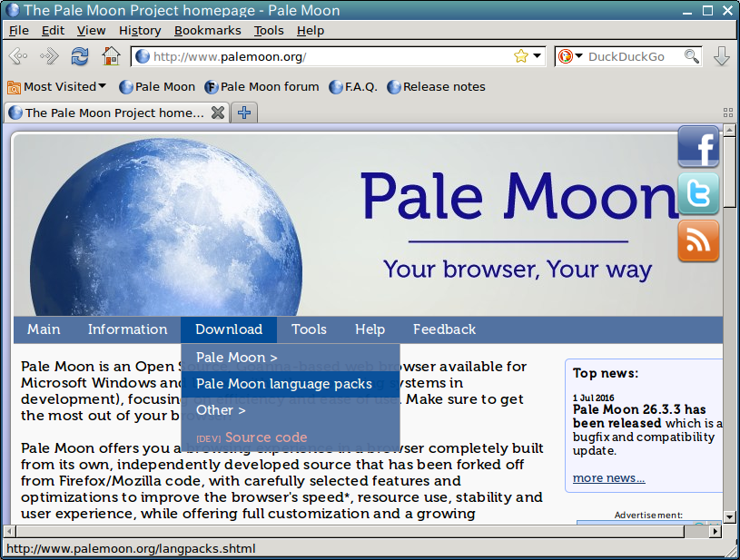Open the Source code dev link
Viewport: 740px width, 560px height.
tap(291, 437)
